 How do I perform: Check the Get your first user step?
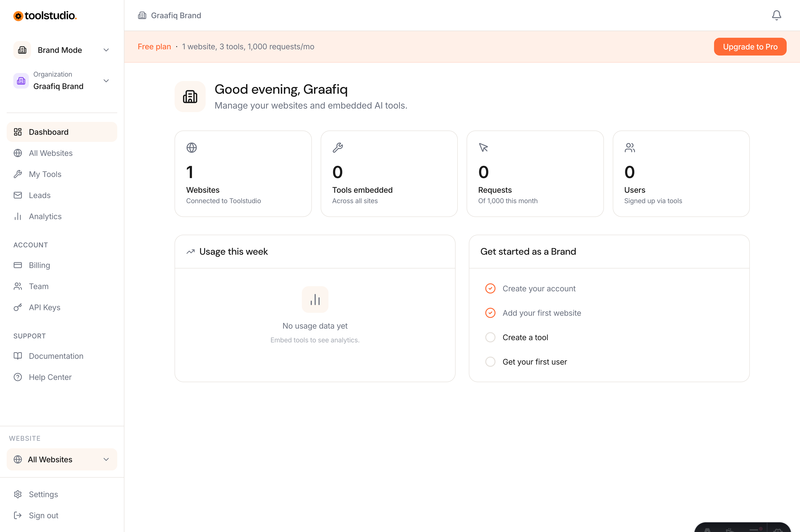[x=490, y=361]
